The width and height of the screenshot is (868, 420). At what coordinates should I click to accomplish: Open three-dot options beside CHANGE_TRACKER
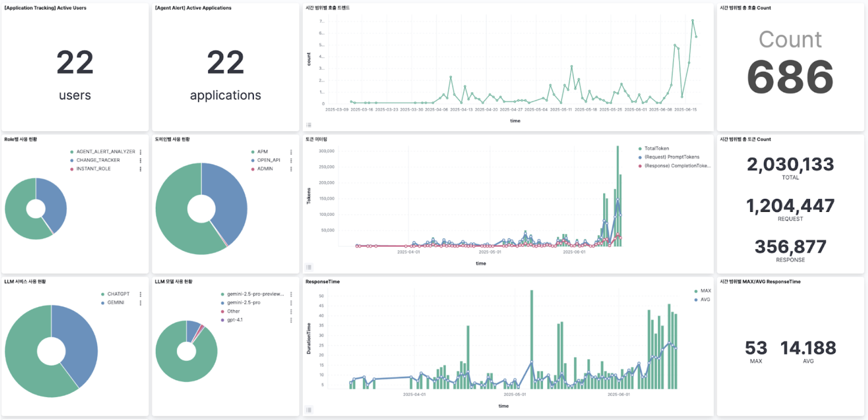point(140,161)
